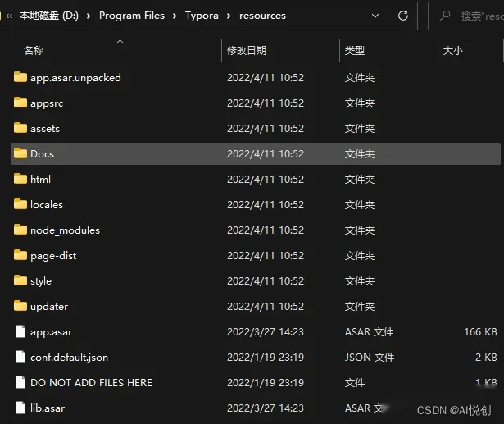This screenshot has width=504, height=424.
Task: Navigate to Program Files in breadcrumb
Action: point(132,16)
